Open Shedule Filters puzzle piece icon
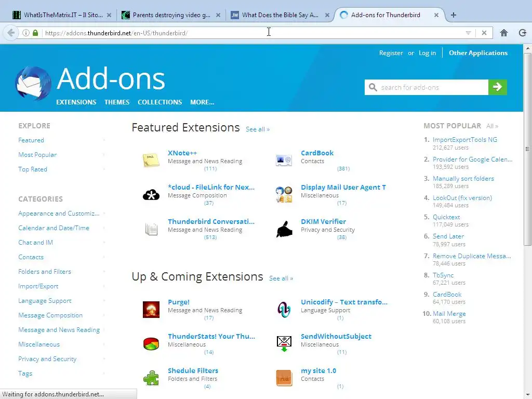 coord(151,378)
